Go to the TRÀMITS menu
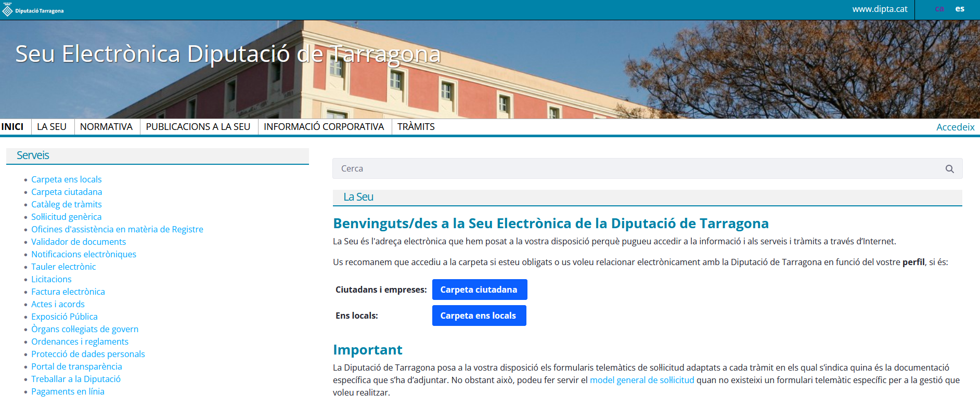This screenshot has width=980, height=420. click(416, 127)
